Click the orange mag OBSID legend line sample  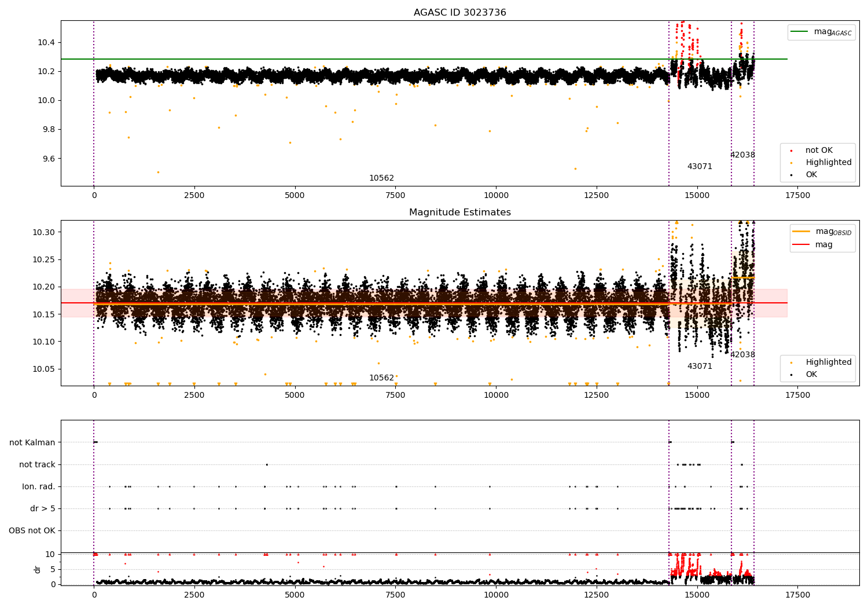click(801, 232)
